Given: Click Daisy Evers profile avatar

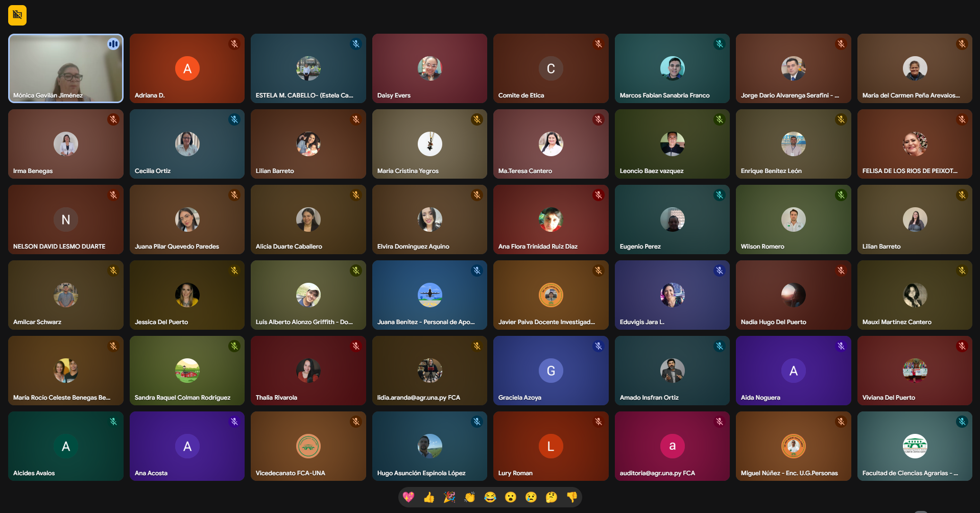Looking at the screenshot, I should (429, 68).
